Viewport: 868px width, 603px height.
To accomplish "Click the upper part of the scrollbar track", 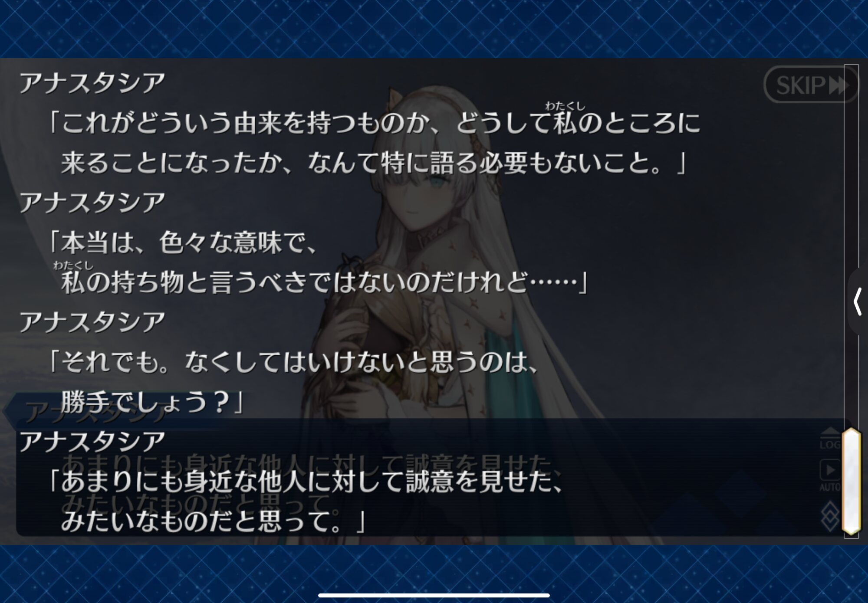I will [851, 243].
